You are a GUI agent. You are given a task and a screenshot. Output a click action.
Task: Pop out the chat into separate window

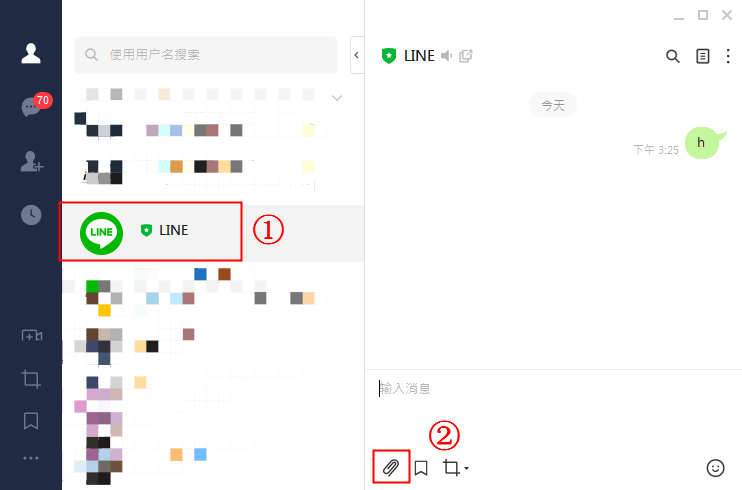coord(466,56)
